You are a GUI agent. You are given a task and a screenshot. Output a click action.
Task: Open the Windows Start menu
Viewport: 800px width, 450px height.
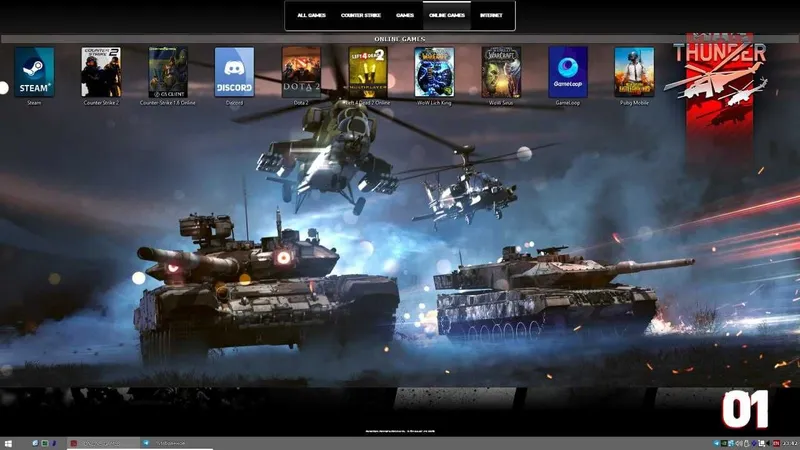(x=8, y=444)
